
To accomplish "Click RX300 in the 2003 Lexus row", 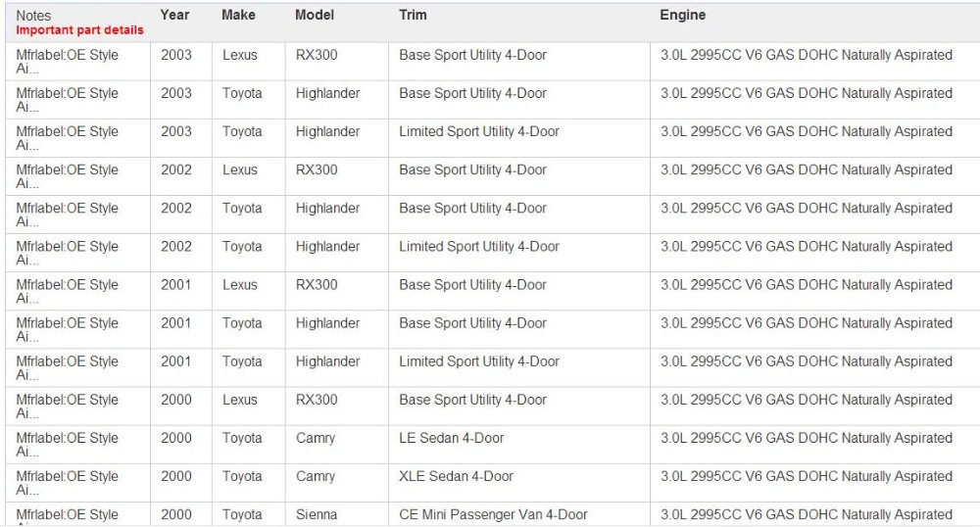I will [317, 55].
